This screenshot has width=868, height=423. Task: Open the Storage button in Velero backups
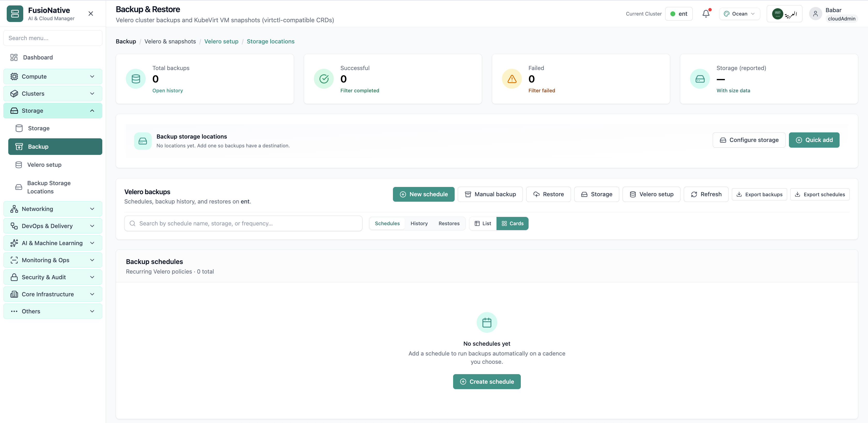click(597, 194)
